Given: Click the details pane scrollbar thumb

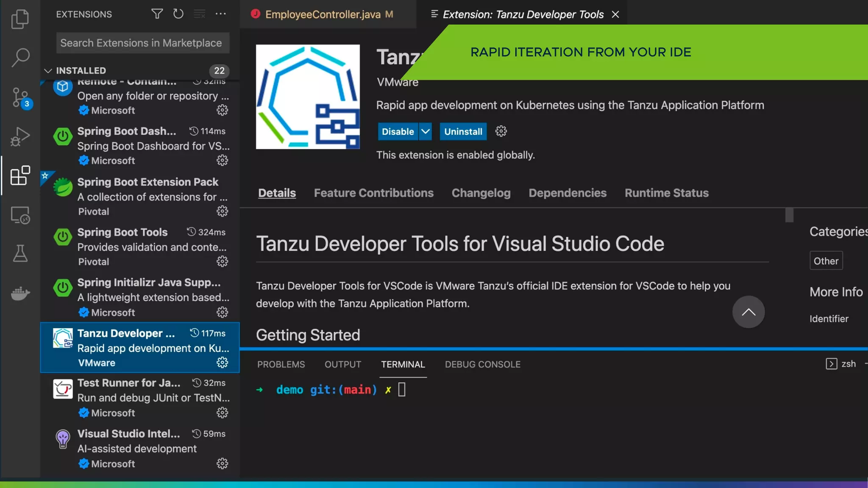Looking at the screenshot, I should point(789,215).
